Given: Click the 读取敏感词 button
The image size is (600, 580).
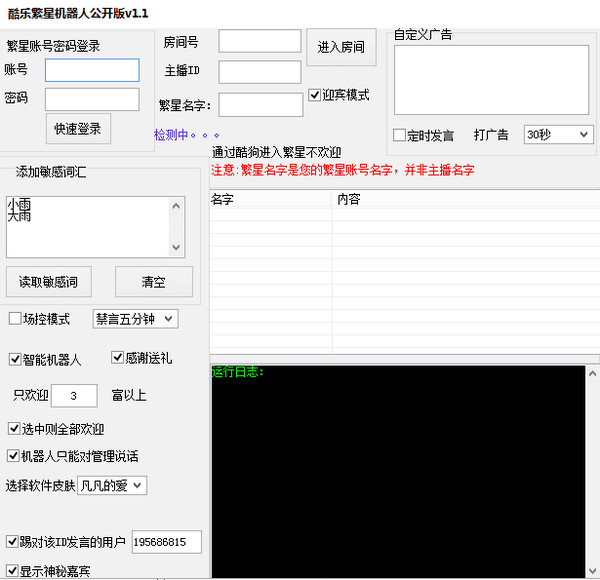Looking at the screenshot, I should coord(48,282).
